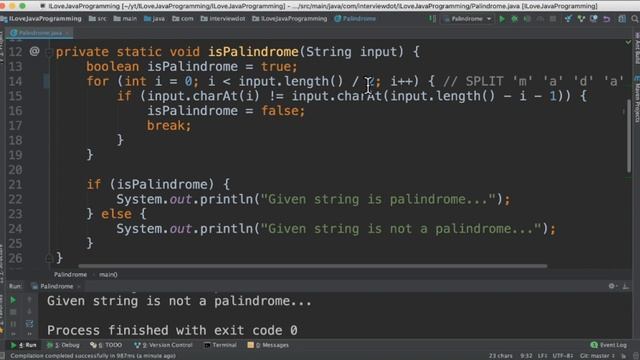Open the 6: TODO tool window

[106, 345]
